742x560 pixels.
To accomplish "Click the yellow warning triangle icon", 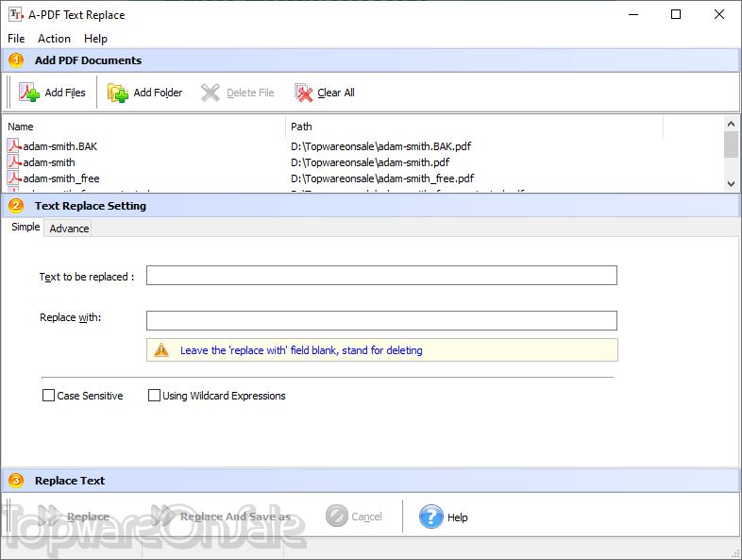I will (x=161, y=349).
